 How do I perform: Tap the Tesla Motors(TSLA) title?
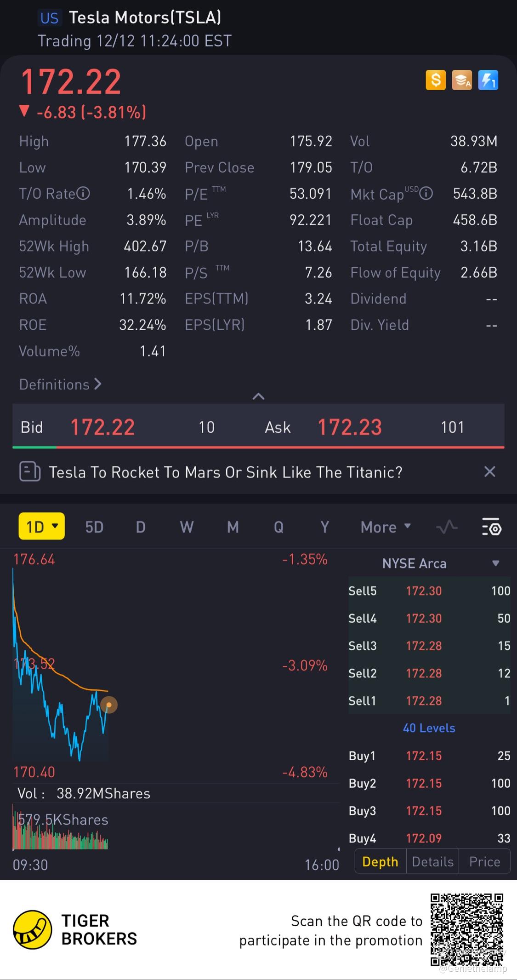(x=145, y=17)
